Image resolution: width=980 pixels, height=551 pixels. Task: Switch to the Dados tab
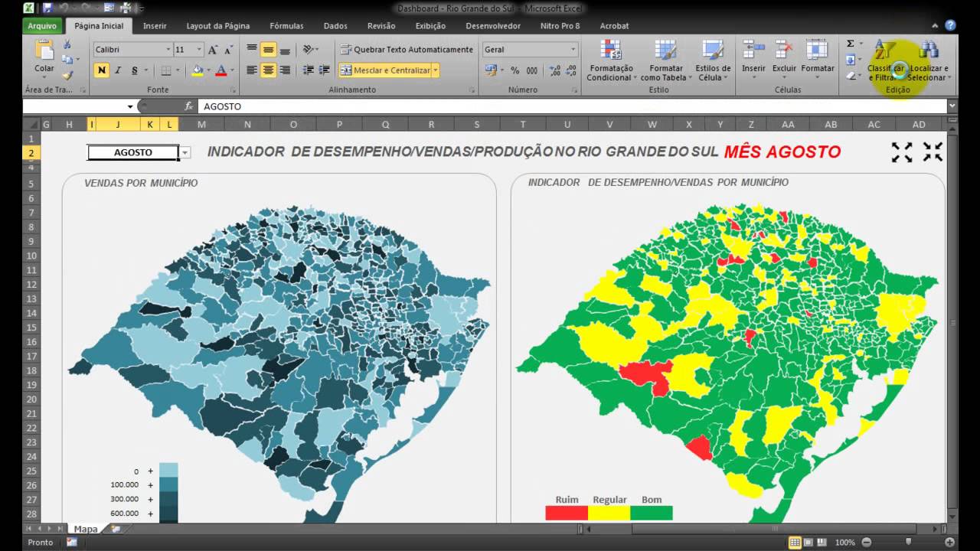click(335, 25)
